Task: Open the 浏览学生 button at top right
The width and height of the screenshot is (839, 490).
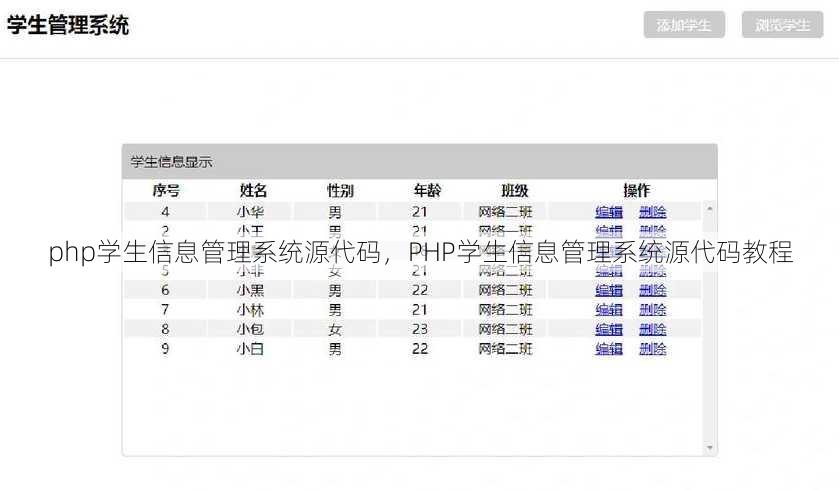Action: [782, 25]
